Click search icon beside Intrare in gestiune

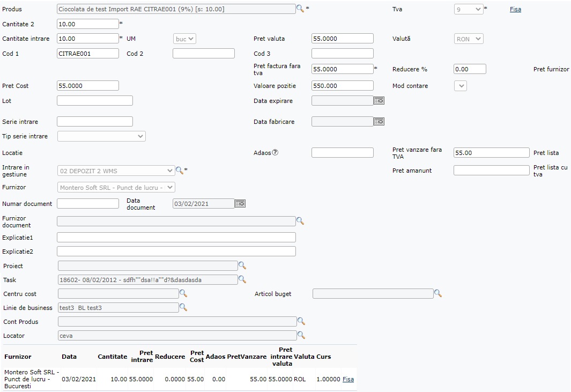point(180,171)
